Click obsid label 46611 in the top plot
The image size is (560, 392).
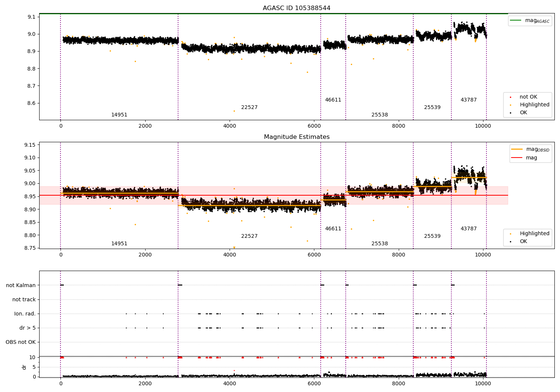point(333,100)
